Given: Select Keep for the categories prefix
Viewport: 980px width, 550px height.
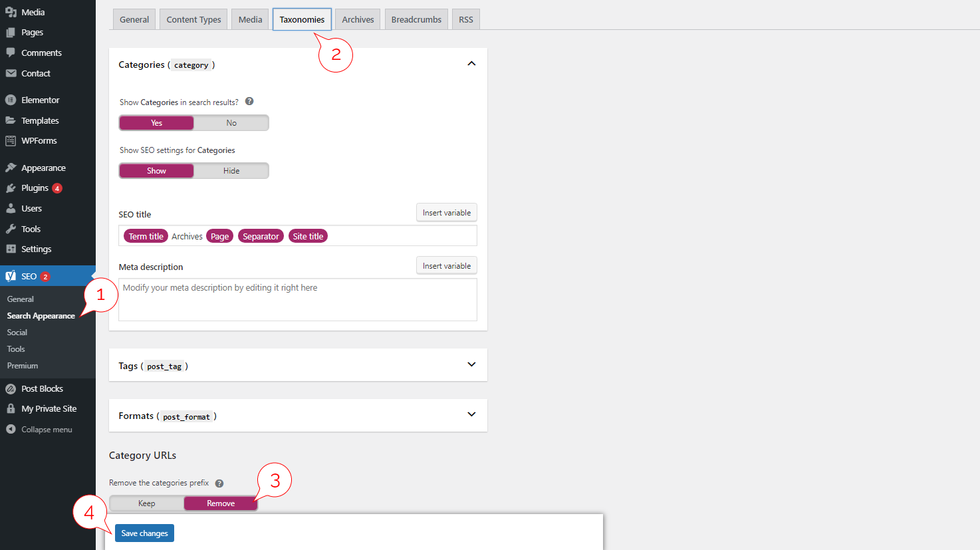Looking at the screenshot, I should point(147,503).
